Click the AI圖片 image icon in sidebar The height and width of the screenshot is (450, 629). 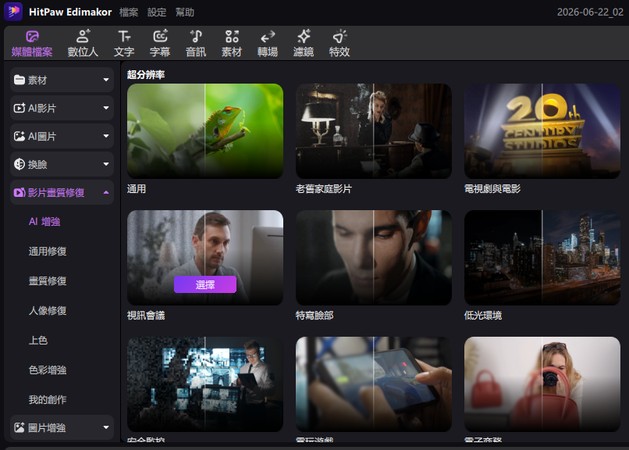coord(19,136)
